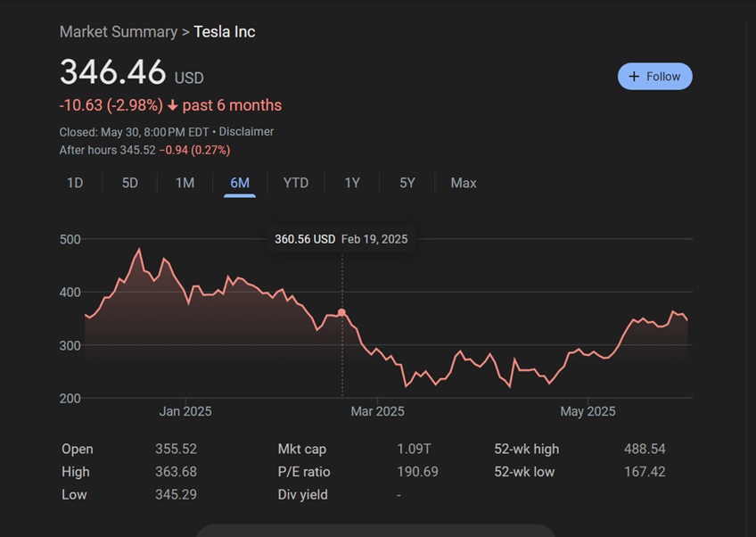The image size is (756, 537).
Task: Click the 360.56 USD chart tooltip
Action: coord(341,239)
